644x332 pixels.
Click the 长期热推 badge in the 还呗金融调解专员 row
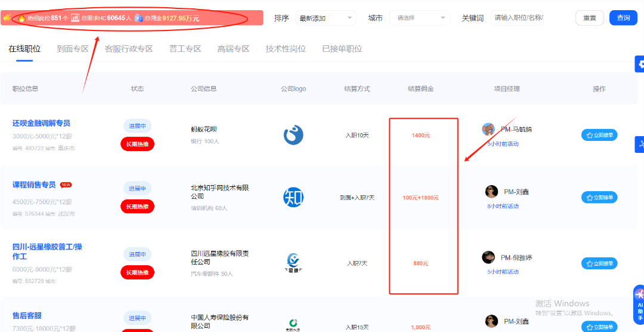click(138, 144)
